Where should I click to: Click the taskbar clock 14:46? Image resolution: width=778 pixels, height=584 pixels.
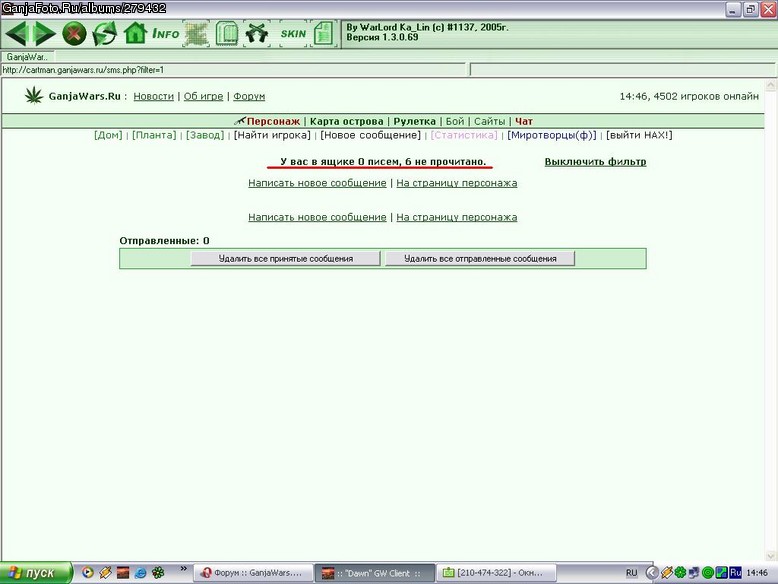tap(757, 573)
